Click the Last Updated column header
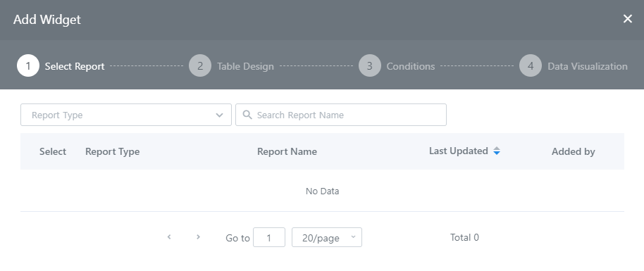The height and width of the screenshot is (271, 644). (459, 151)
